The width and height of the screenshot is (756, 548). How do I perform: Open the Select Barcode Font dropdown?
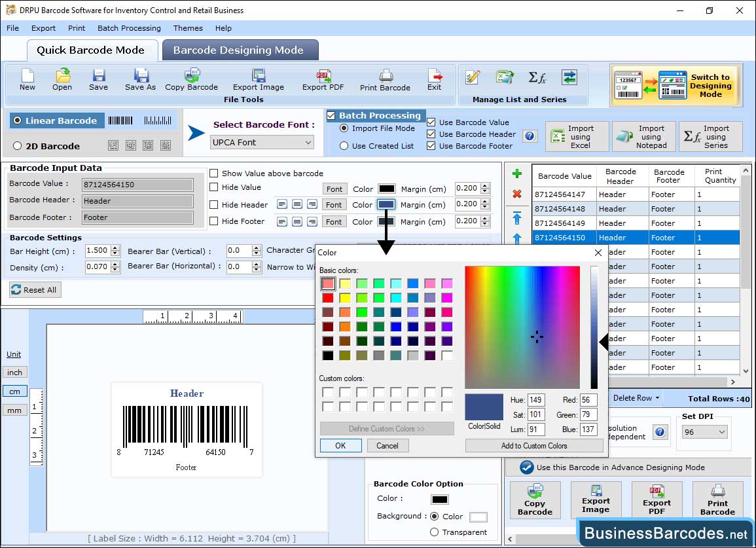262,142
